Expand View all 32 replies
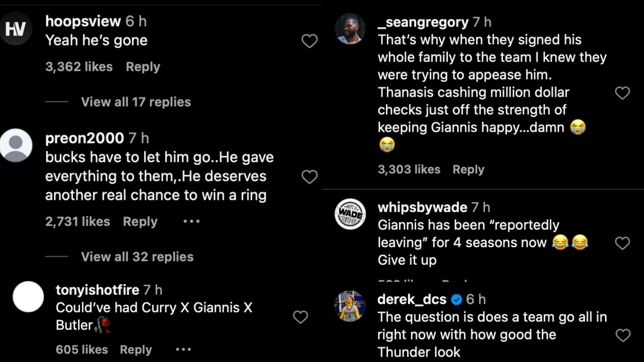The width and height of the screenshot is (644, 362). (137, 257)
